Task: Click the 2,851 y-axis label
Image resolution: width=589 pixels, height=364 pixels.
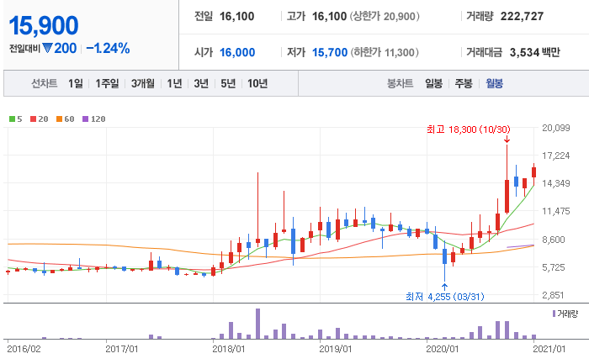Action: tap(554, 295)
